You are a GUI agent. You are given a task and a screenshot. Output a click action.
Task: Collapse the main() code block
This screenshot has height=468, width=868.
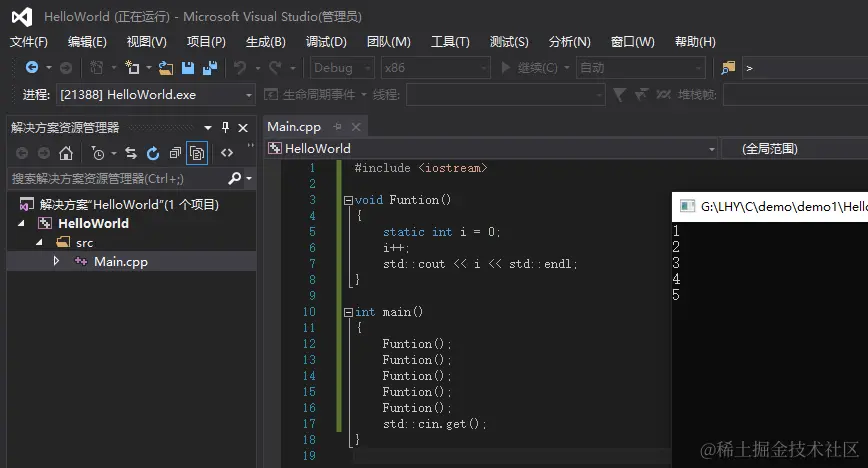348,312
